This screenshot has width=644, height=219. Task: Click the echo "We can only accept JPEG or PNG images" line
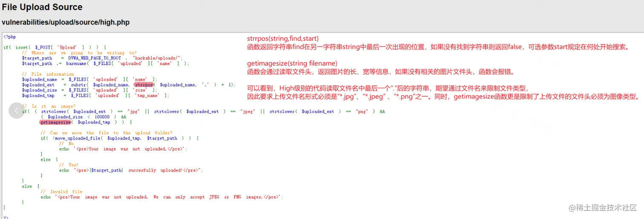click(162, 197)
